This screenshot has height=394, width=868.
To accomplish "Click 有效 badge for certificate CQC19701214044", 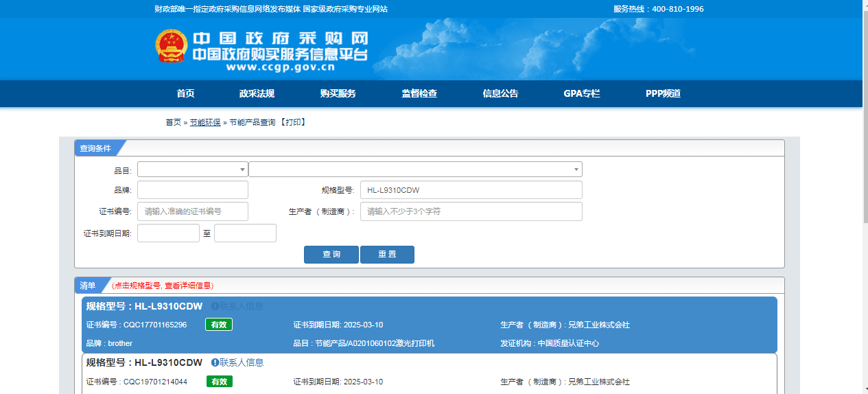I will (220, 382).
